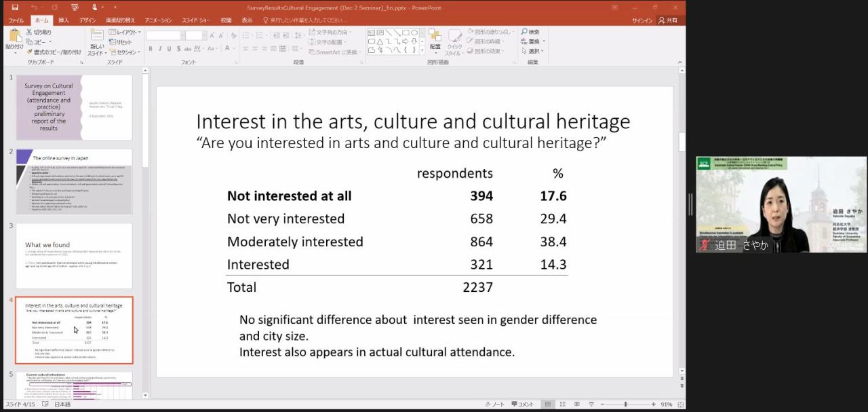Start slideshow from status bar icon

tap(592, 405)
